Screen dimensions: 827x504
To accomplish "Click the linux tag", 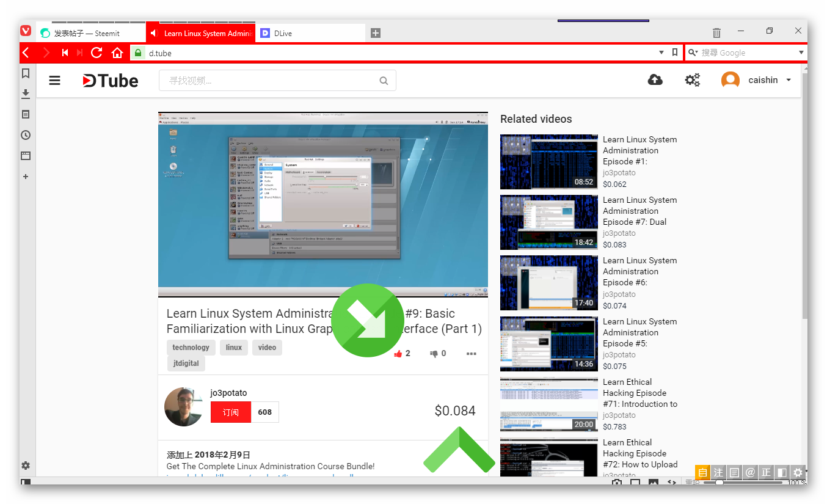I will click(234, 348).
